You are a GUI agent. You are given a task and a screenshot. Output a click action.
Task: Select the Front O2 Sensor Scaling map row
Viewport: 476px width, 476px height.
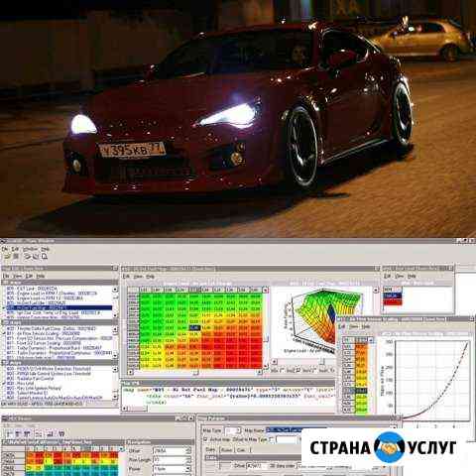pos(43,343)
